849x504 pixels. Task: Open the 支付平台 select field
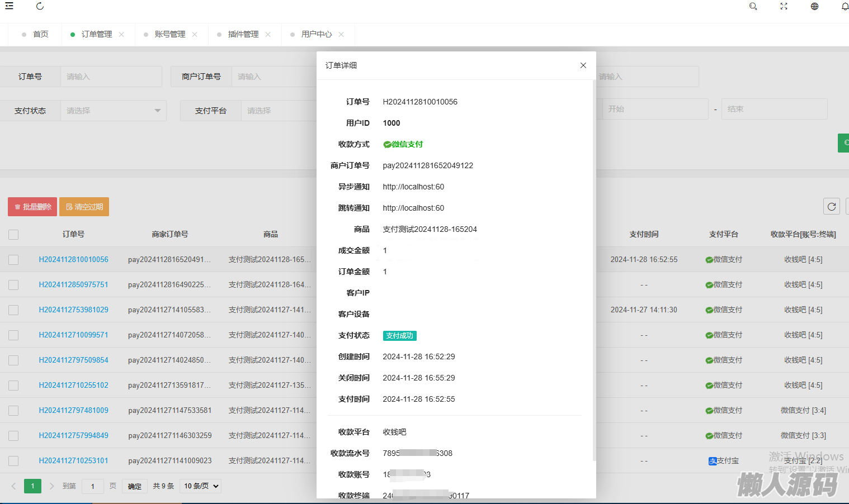(280, 111)
